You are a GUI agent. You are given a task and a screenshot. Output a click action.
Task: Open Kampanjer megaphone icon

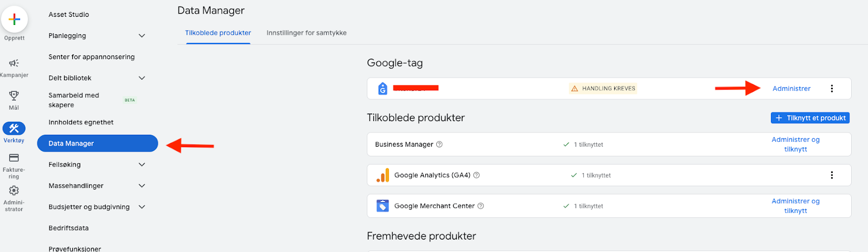tap(14, 63)
